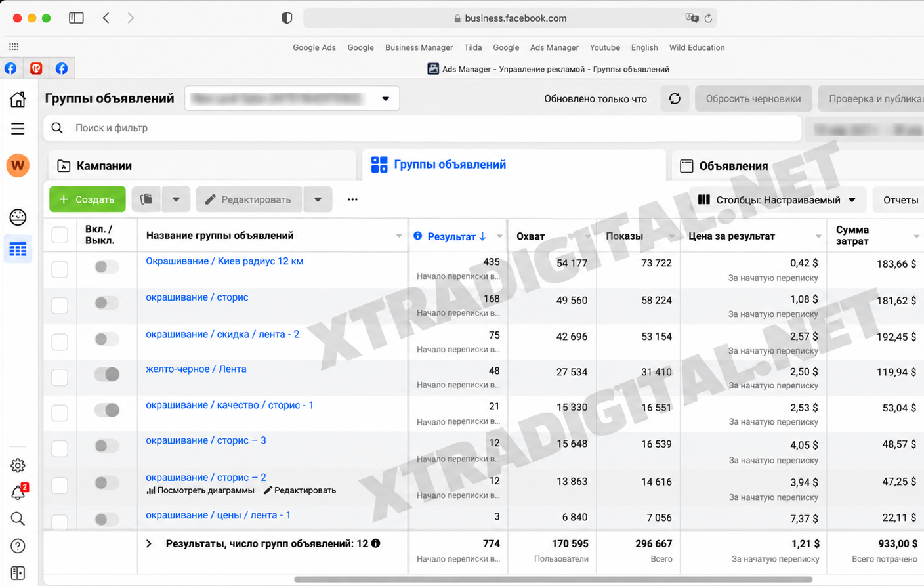Open the Business Manager bookmark

click(419, 47)
